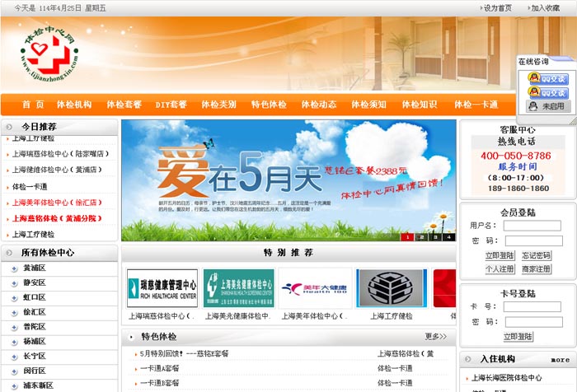This screenshot has width=577, height=392.
Task: Open 上海长海医院体检中心 link
Action: tap(507, 378)
